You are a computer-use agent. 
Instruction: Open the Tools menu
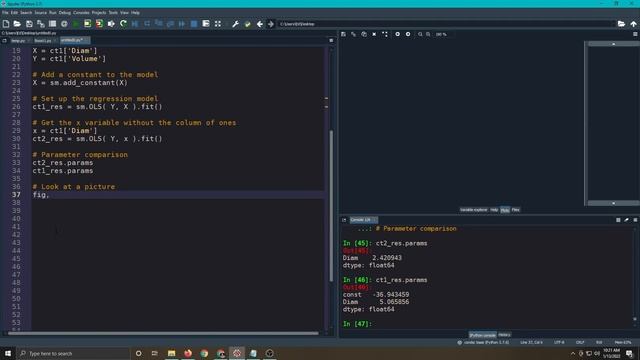(113, 13)
